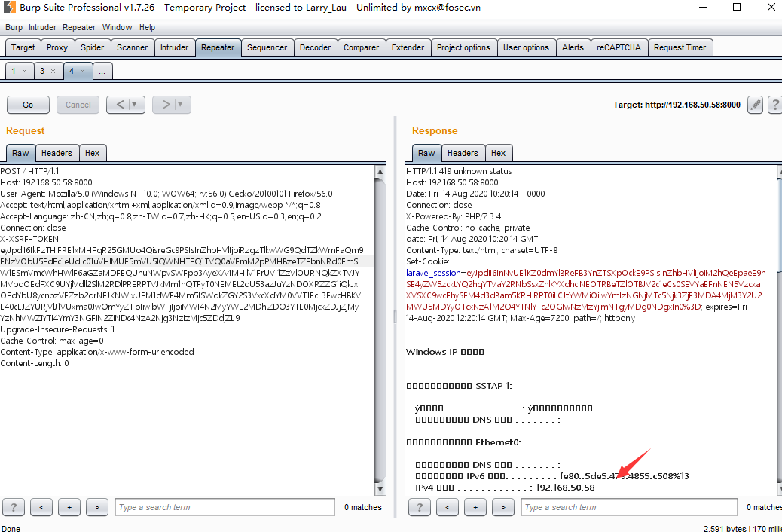Open the Request Timer tab
The height and width of the screenshot is (532, 782).
click(680, 47)
